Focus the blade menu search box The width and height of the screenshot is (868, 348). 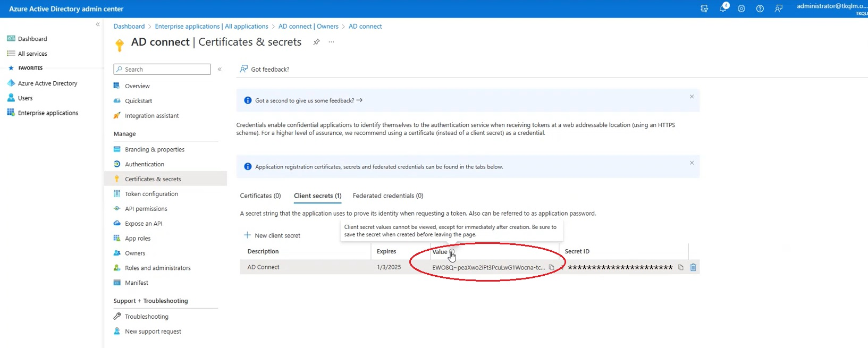[x=162, y=69]
